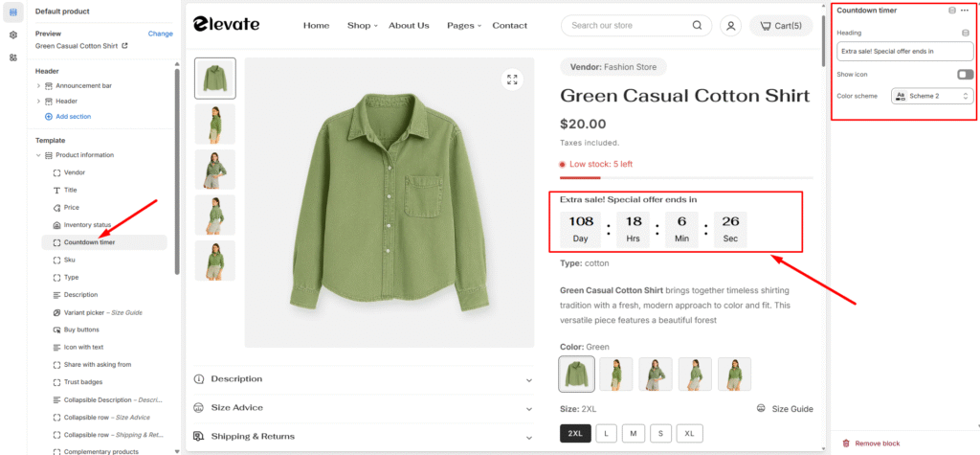Click the Description info icon in accordion
Image resolution: width=980 pixels, height=455 pixels.
(199, 378)
